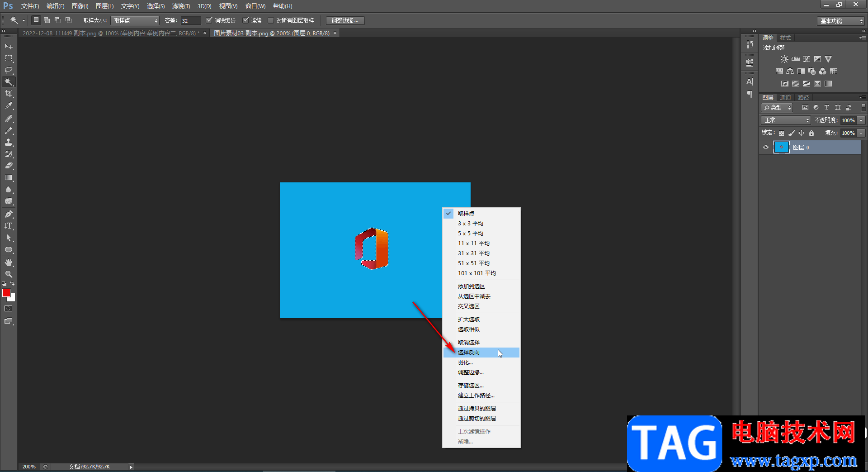Select the Pen tool
868x472 pixels.
(x=9, y=214)
